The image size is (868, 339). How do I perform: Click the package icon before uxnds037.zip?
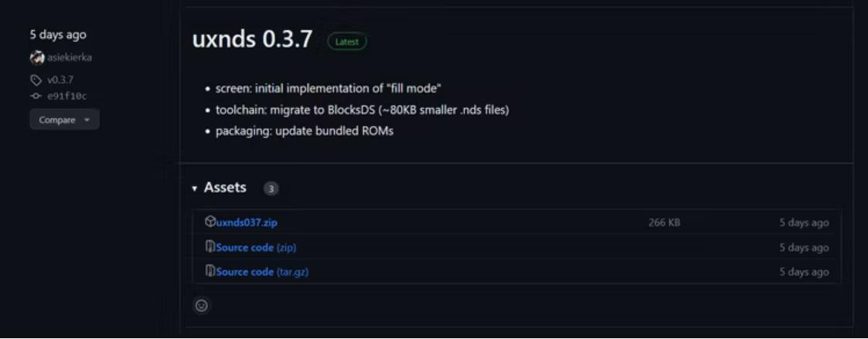tap(209, 222)
